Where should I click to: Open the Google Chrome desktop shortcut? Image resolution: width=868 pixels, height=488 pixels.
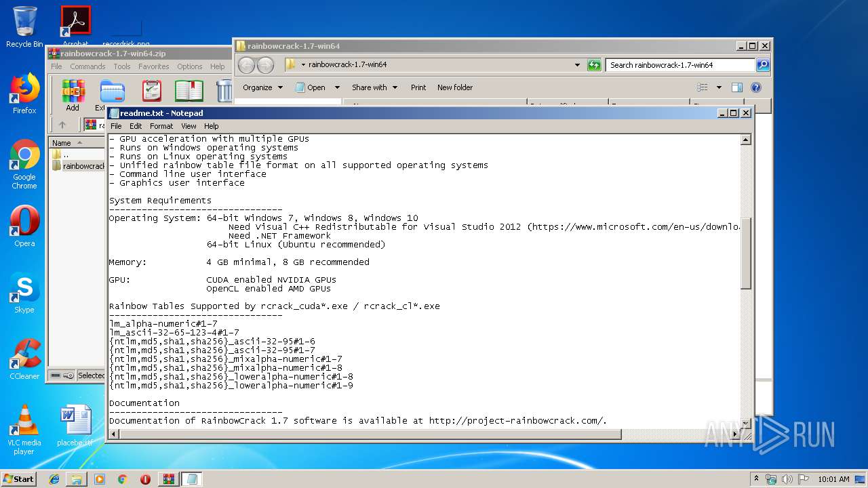pyautogui.click(x=24, y=165)
